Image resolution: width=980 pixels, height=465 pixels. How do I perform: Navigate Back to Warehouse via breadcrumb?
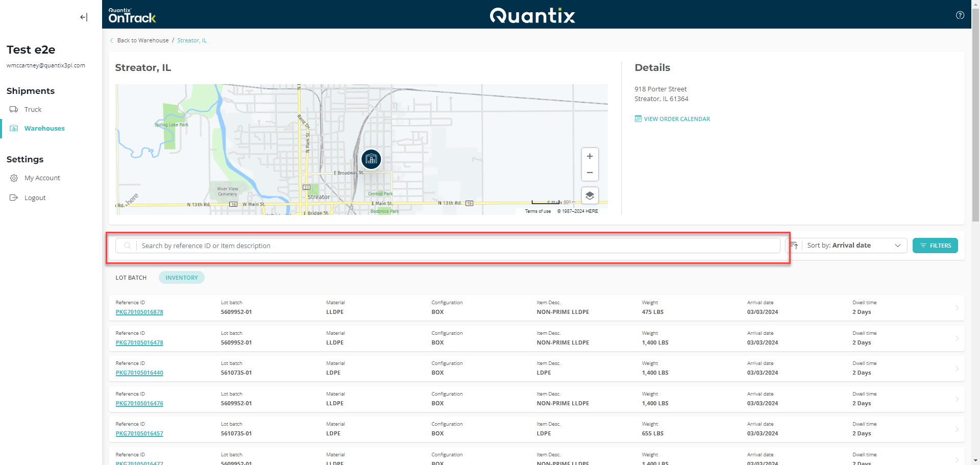click(x=143, y=40)
